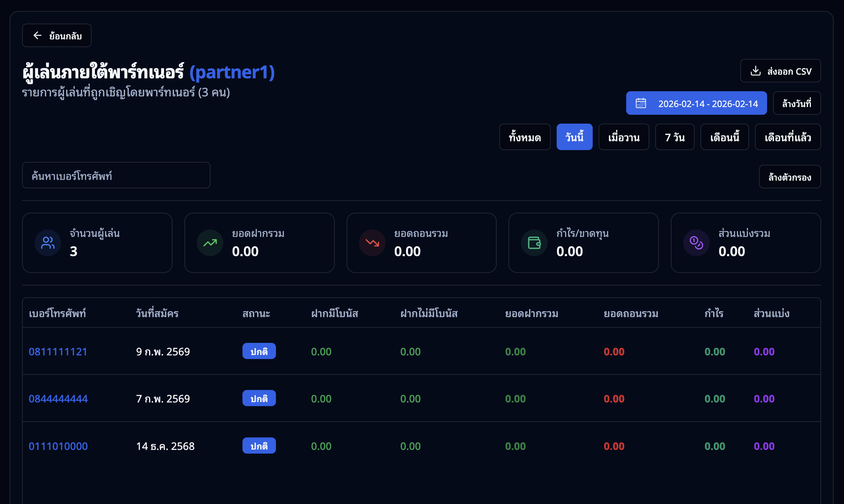Click the green trending-up deposit icon

(x=210, y=243)
